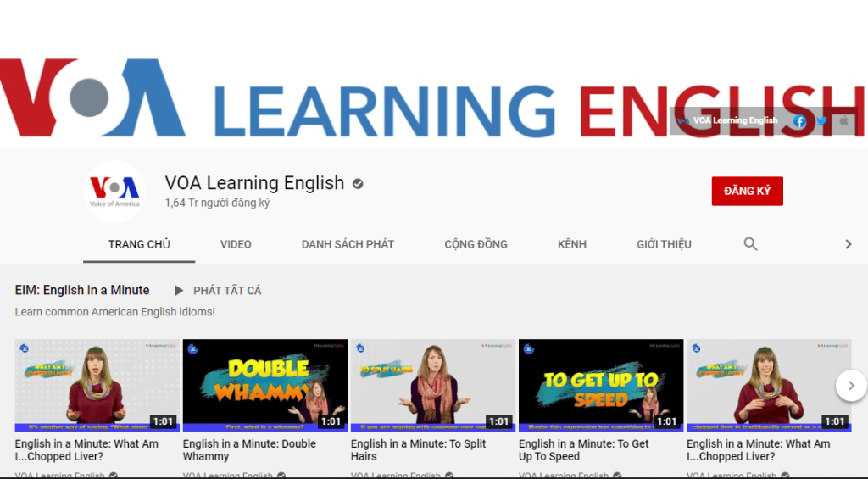Expand more tabs with right chevron
868x479 pixels.
(848, 244)
